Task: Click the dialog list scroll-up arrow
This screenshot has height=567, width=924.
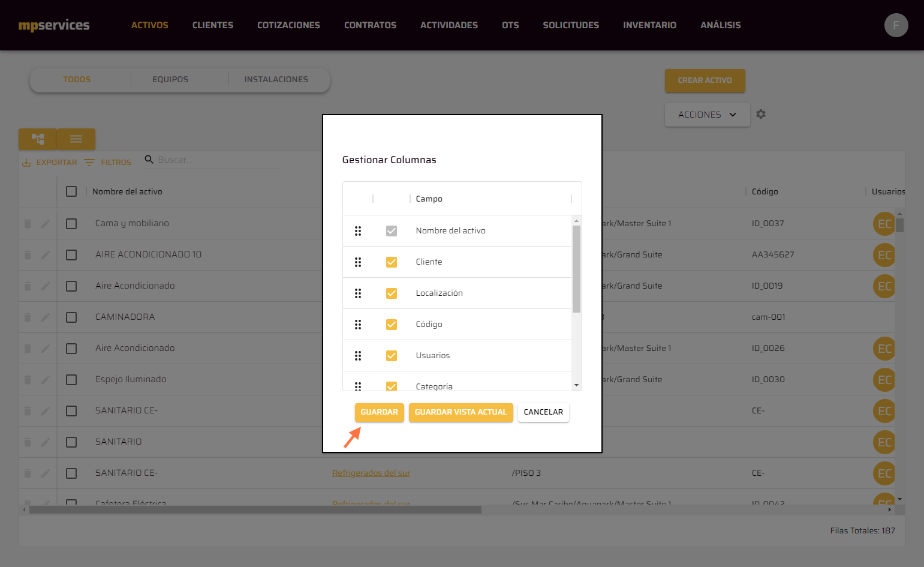Action: pos(576,221)
